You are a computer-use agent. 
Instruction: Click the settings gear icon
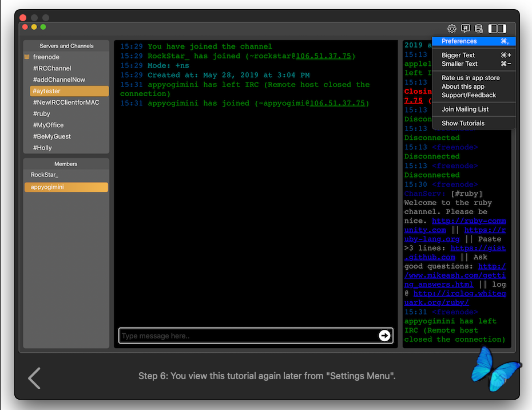click(452, 29)
